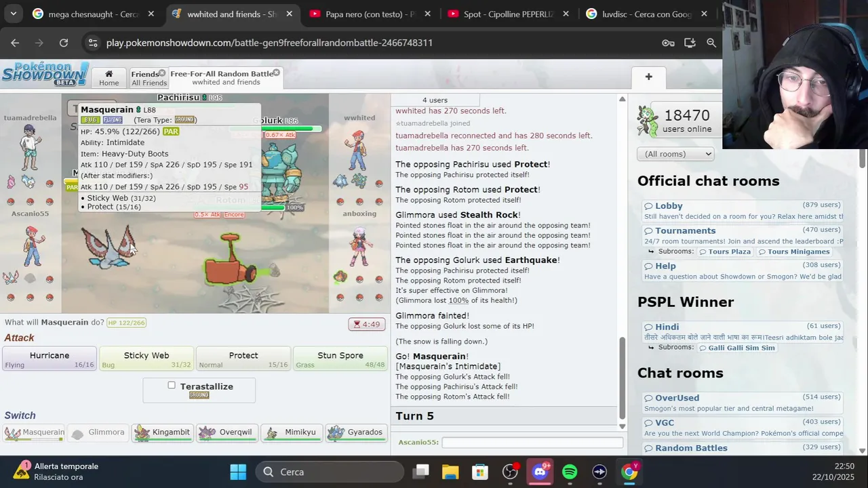868x488 pixels.
Task: Click tuamadrebella trainer avatar
Action: (30, 147)
